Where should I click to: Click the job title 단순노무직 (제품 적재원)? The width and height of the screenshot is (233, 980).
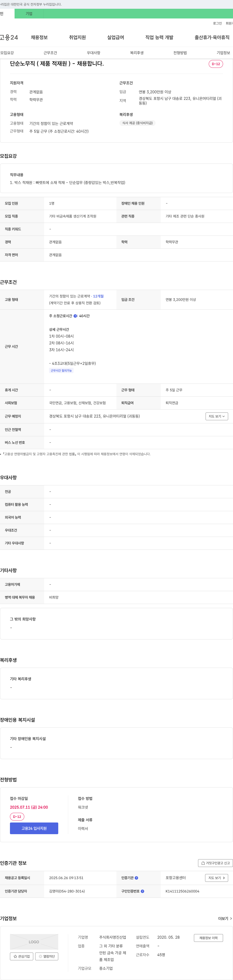pyautogui.click(x=57, y=63)
